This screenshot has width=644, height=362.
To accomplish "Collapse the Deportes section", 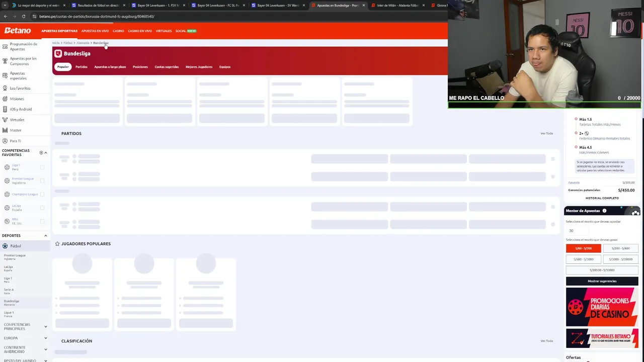I will coord(45,235).
